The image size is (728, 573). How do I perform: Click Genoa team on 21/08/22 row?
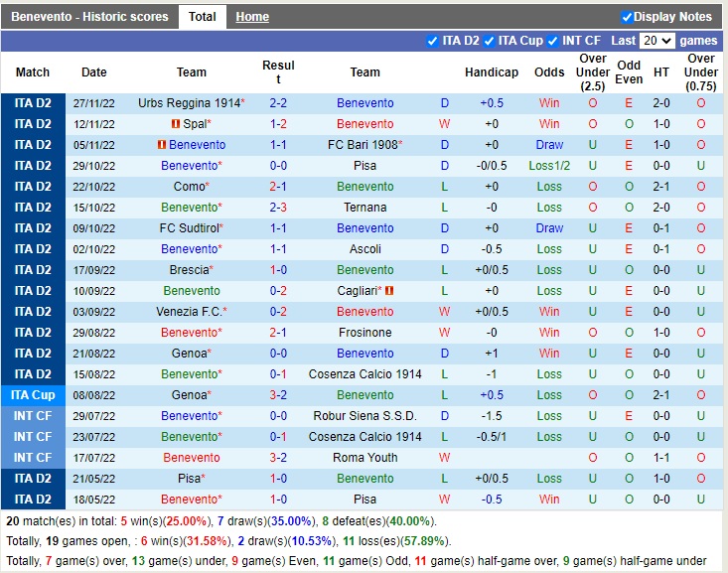(189, 354)
